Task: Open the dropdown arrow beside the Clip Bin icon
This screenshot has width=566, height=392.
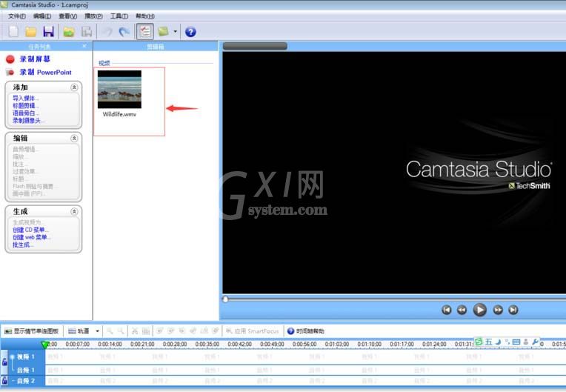Action: tap(175, 32)
